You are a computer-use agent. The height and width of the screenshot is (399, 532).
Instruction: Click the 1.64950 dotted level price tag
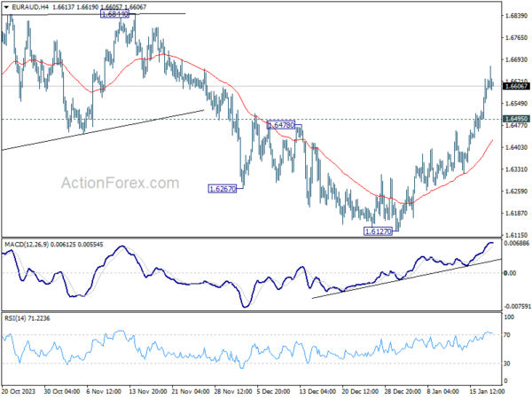(516, 119)
